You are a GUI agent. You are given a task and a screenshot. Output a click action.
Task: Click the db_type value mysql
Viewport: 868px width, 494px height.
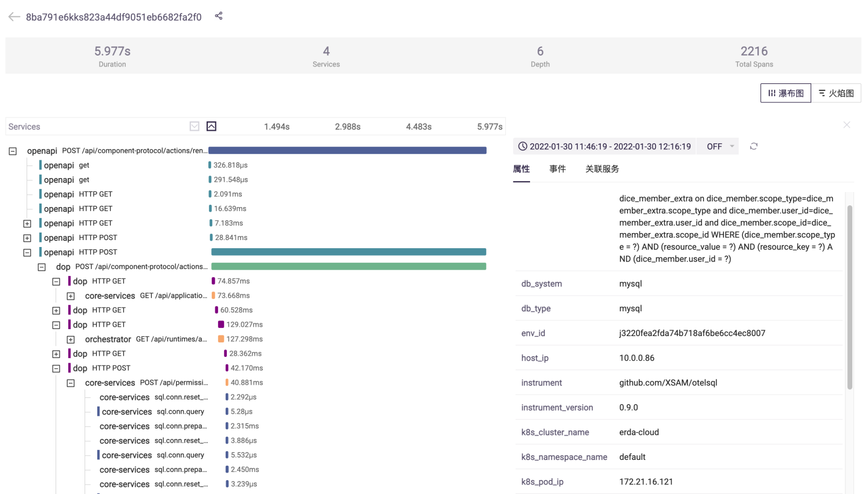pyautogui.click(x=630, y=308)
